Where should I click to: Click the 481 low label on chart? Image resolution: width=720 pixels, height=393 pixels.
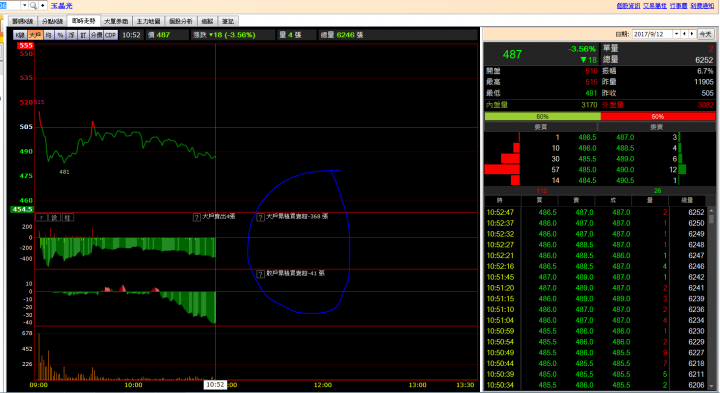[64, 172]
